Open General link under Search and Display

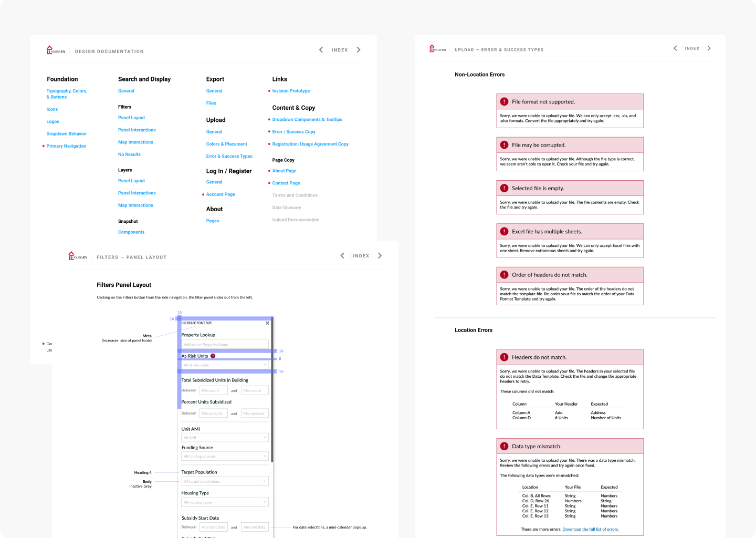[126, 91]
